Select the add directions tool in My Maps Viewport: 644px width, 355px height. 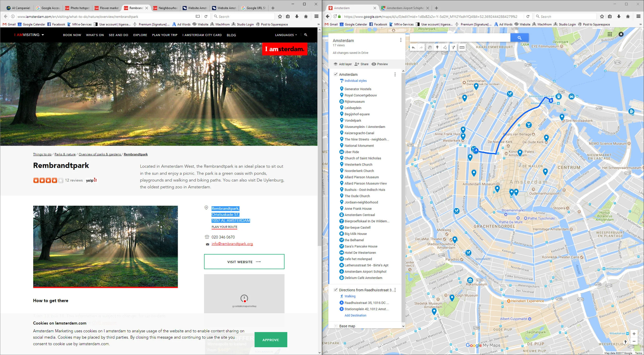(x=453, y=47)
